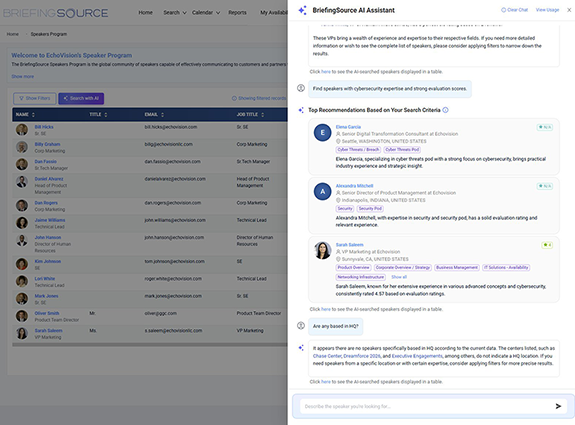Image resolution: width=575 pixels, height=425 pixels.
Task: Click the table's horizontal scrollbar
Action: coord(150,345)
